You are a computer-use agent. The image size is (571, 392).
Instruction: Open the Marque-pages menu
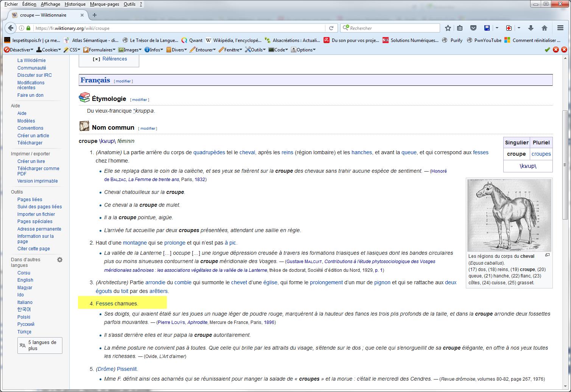[104, 4]
